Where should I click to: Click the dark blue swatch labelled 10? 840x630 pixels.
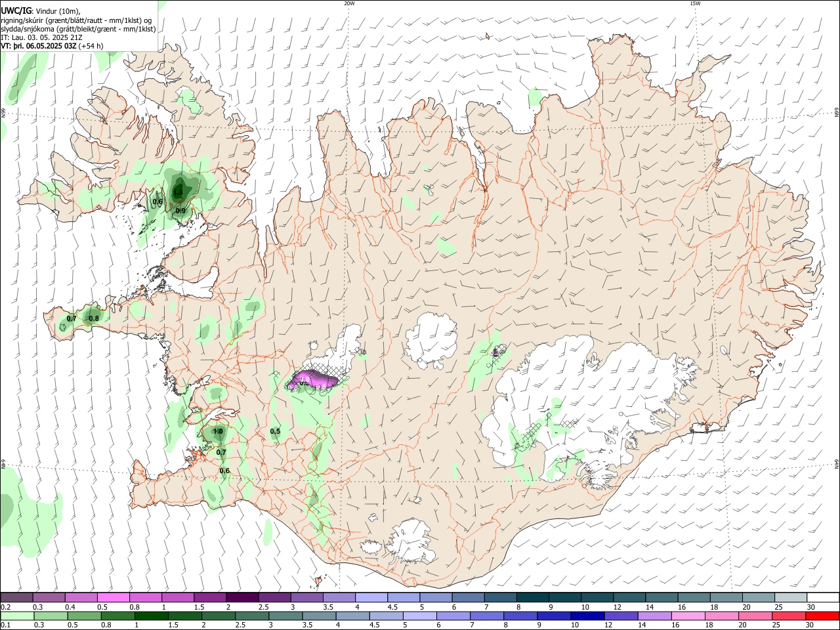point(586,616)
